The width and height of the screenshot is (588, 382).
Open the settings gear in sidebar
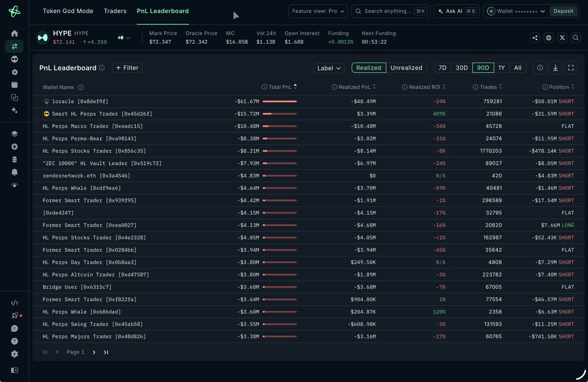coord(14,354)
